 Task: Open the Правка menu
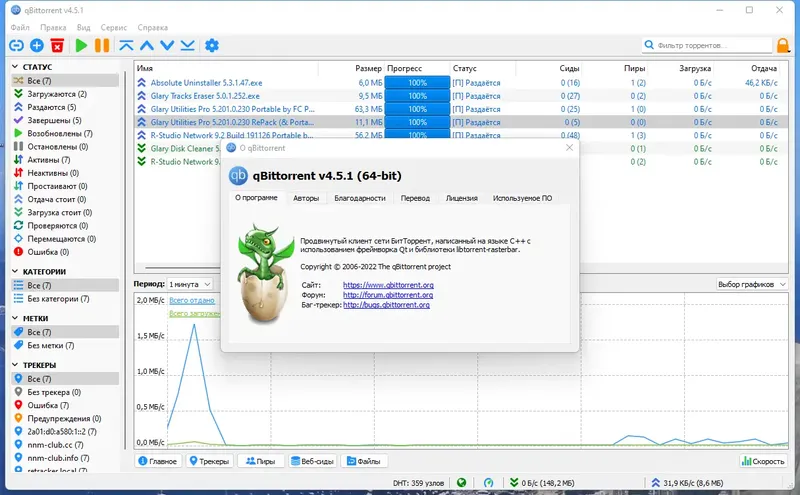coord(53,28)
